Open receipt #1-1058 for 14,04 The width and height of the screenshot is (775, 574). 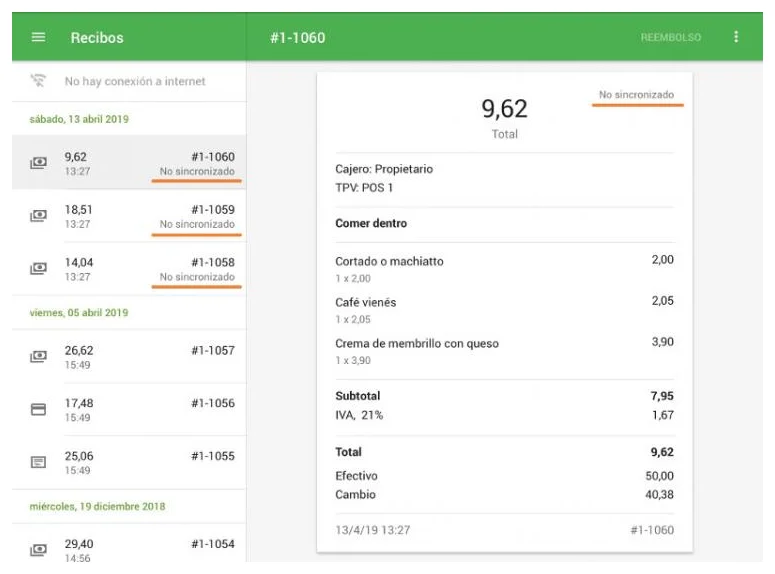129,268
